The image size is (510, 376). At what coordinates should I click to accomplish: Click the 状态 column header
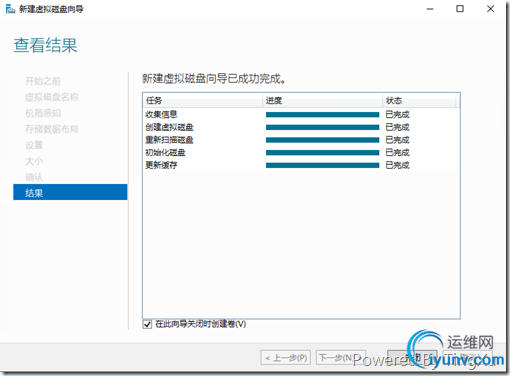tap(419, 100)
